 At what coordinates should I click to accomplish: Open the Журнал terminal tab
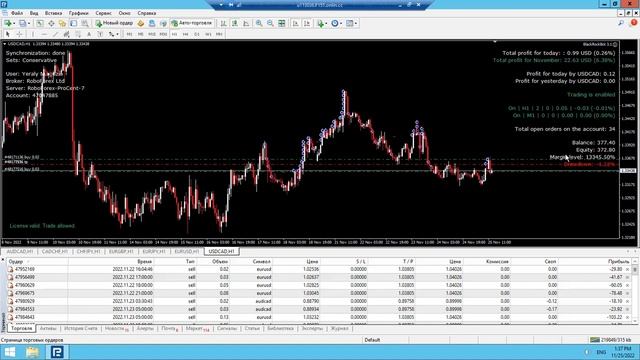(339, 328)
